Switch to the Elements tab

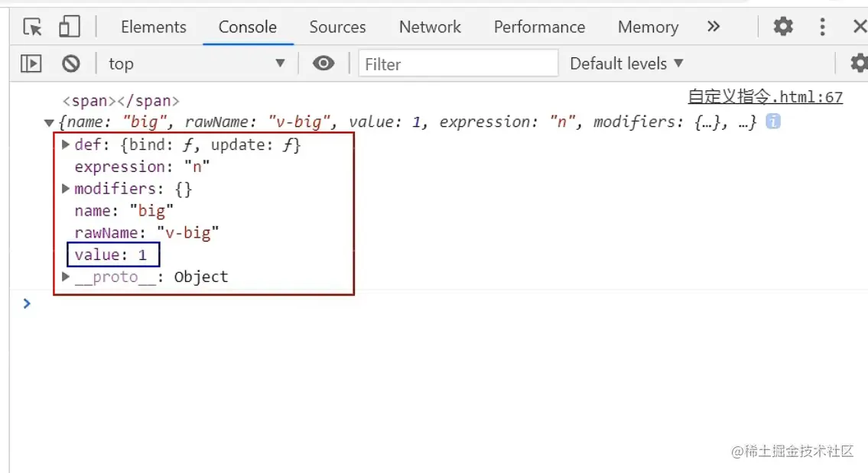pos(153,28)
